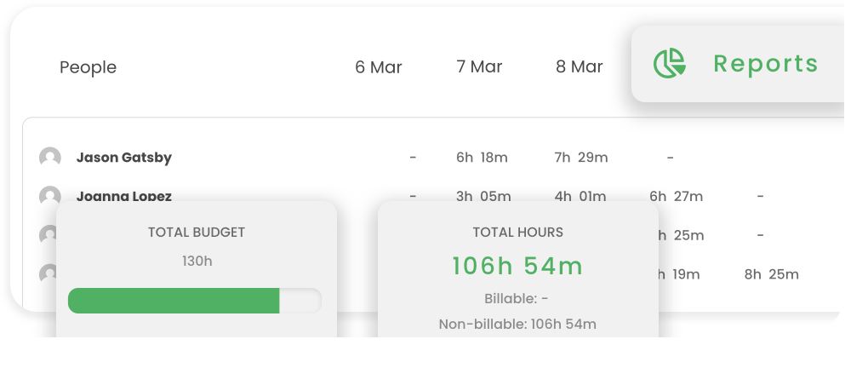Click the 7 Mar column header
Screen dimensions: 868x368
[x=479, y=66]
